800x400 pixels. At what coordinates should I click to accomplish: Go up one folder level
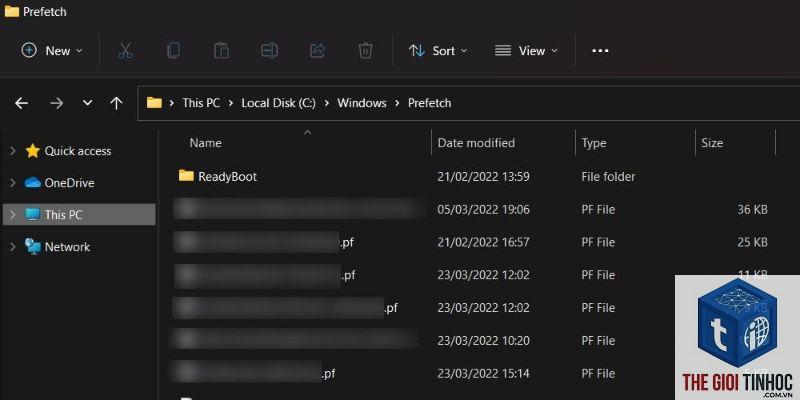click(x=116, y=103)
